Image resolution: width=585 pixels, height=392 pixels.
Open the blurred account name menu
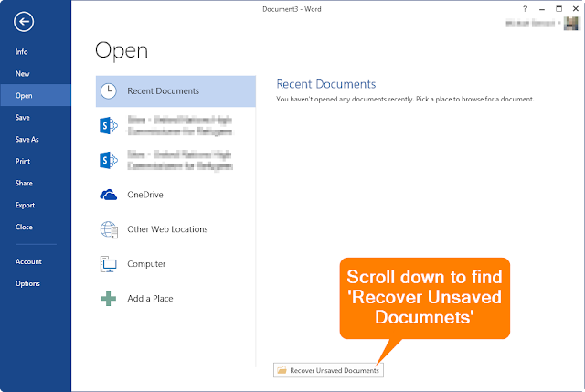click(x=532, y=24)
